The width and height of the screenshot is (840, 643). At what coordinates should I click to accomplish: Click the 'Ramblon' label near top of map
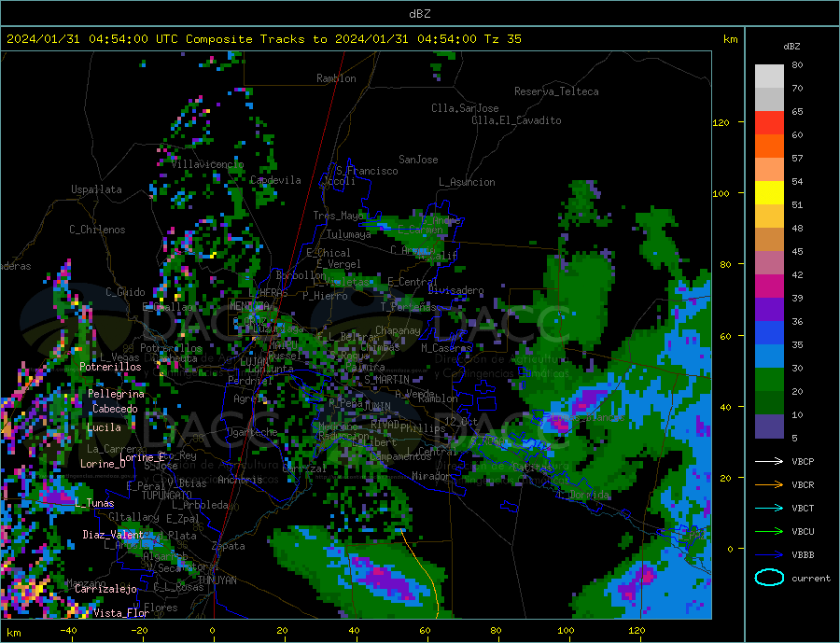click(336, 78)
